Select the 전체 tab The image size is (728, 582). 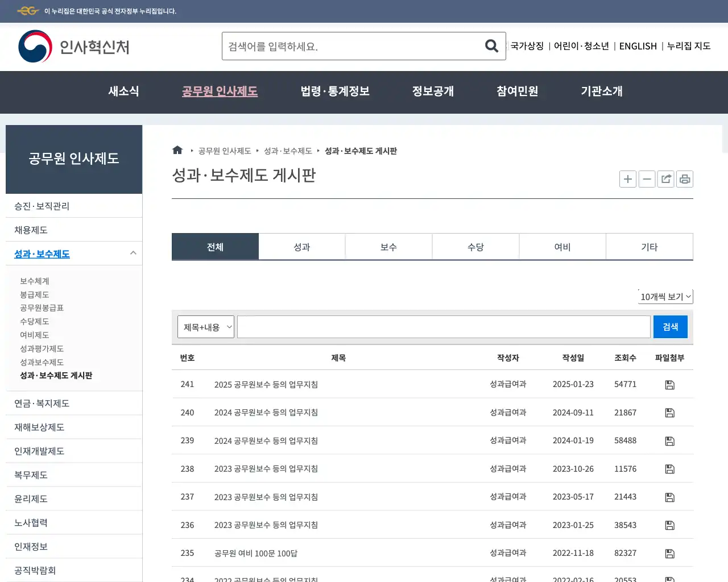[x=215, y=247]
